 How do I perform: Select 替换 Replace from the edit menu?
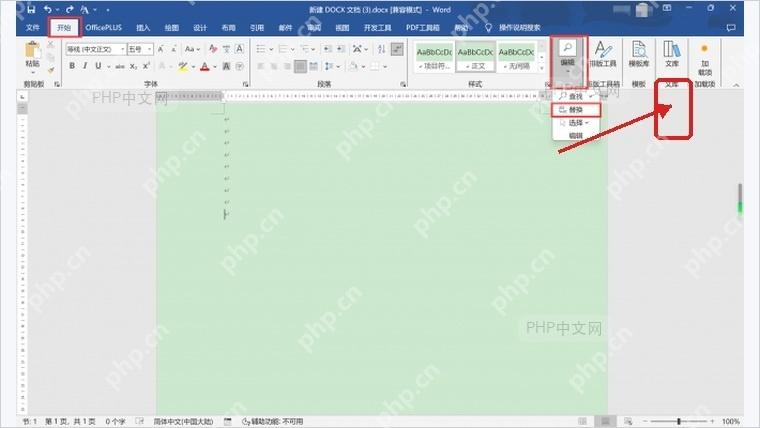pyautogui.click(x=576, y=110)
